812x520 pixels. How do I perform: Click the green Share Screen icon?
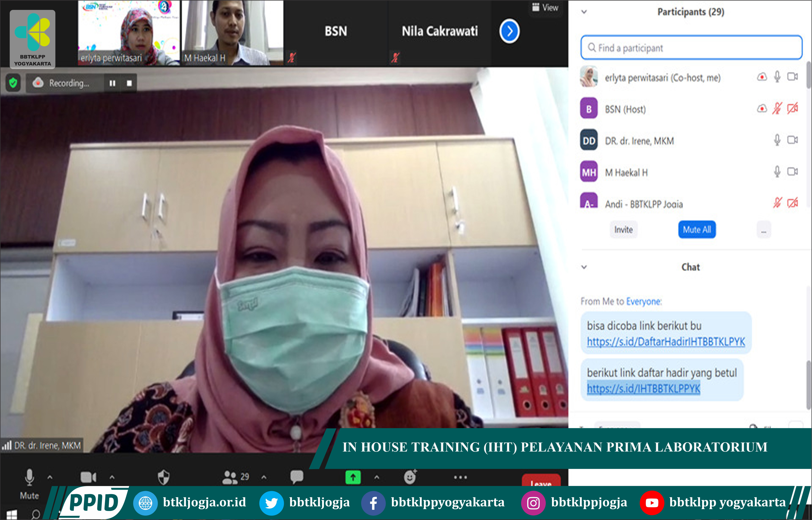point(353,477)
